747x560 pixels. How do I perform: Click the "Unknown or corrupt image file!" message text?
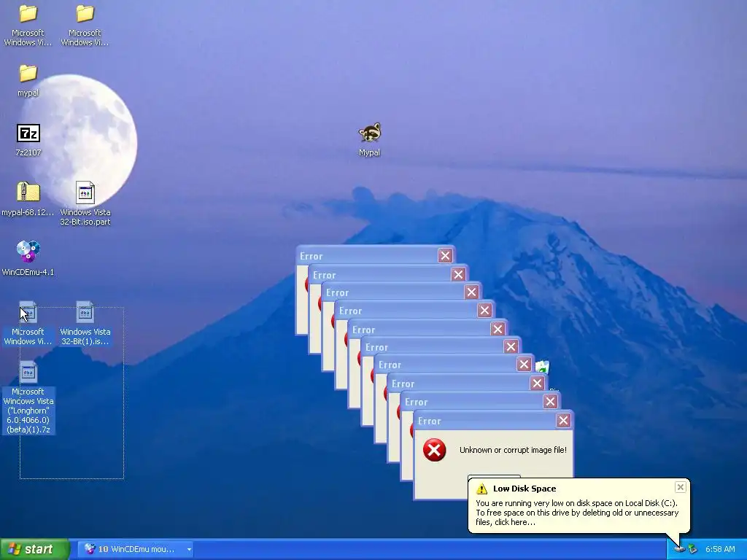pos(513,450)
